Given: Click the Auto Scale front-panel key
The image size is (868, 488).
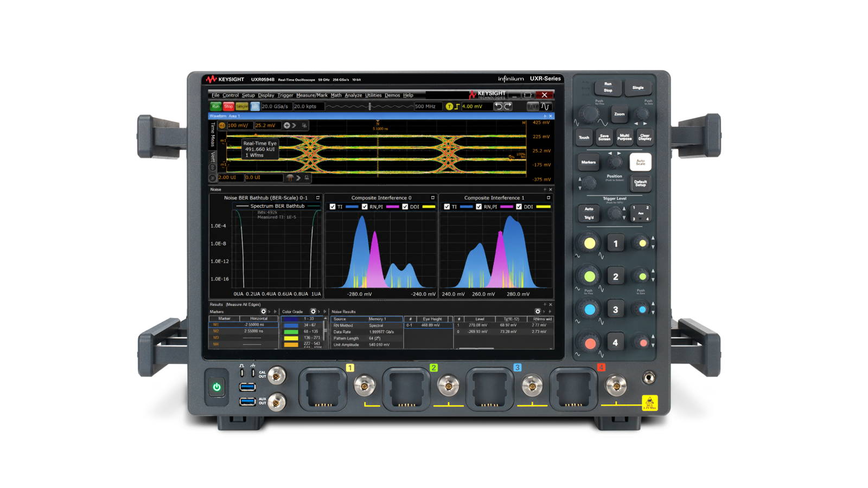Looking at the screenshot, I should point(641,162).
